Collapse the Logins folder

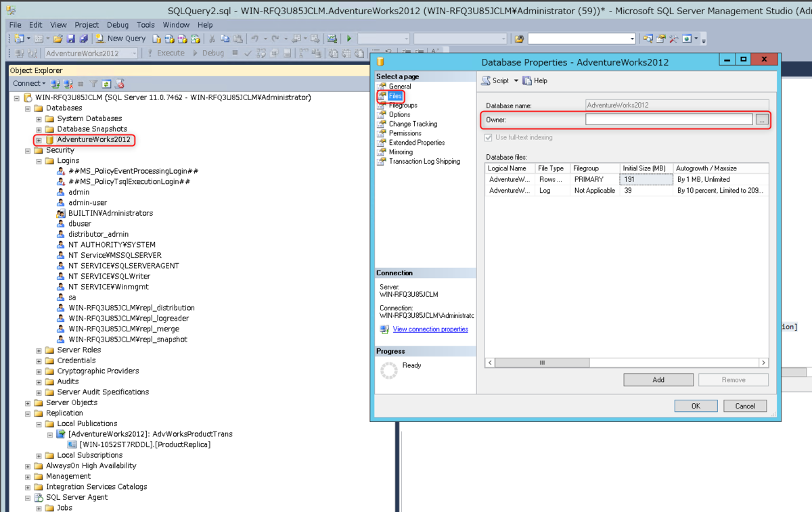point(39,161)
